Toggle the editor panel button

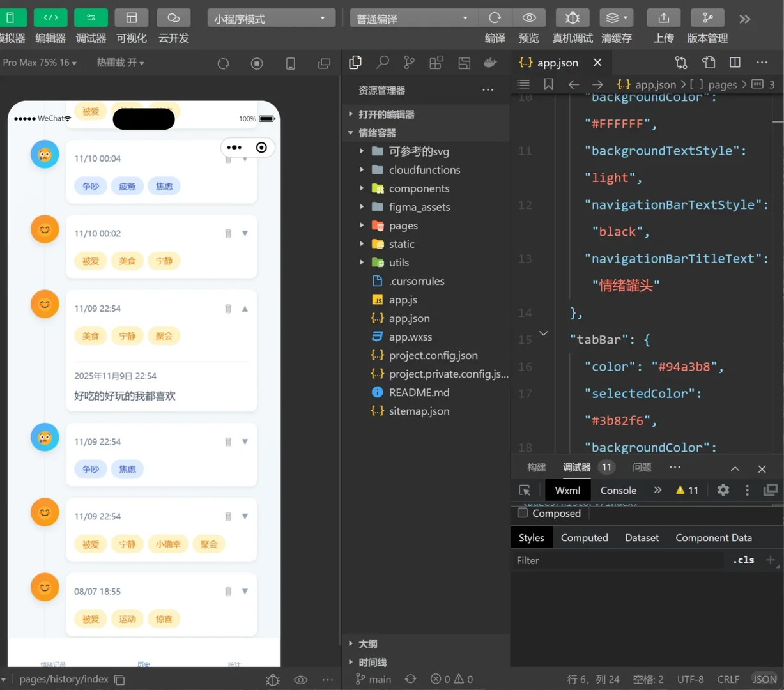[x=50, y=18]
